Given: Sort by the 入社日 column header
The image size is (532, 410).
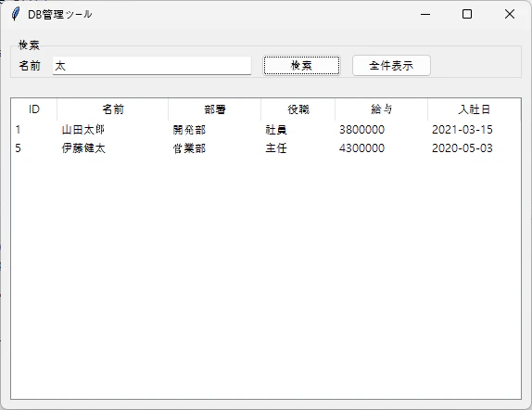Looking at the screenshot, I should pos(474,109).
